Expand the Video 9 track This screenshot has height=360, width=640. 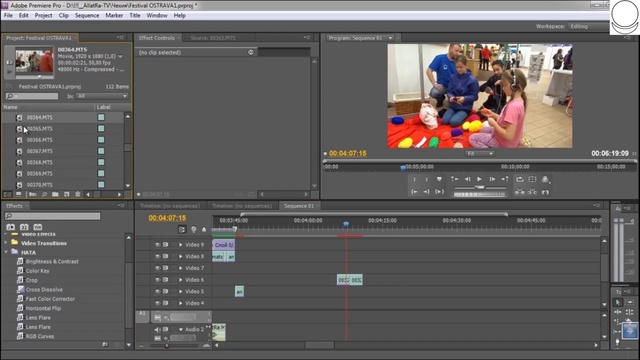coord(180,245)
